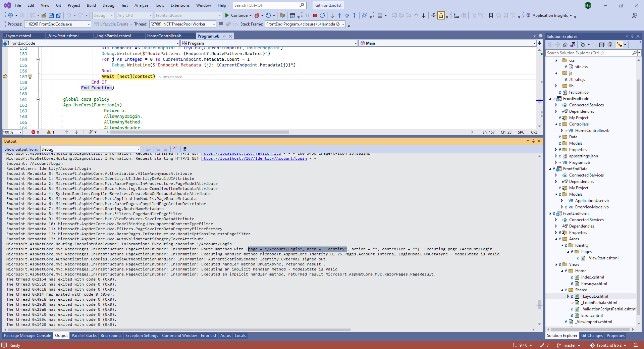Step Over the current statement

tap(347, 15)
